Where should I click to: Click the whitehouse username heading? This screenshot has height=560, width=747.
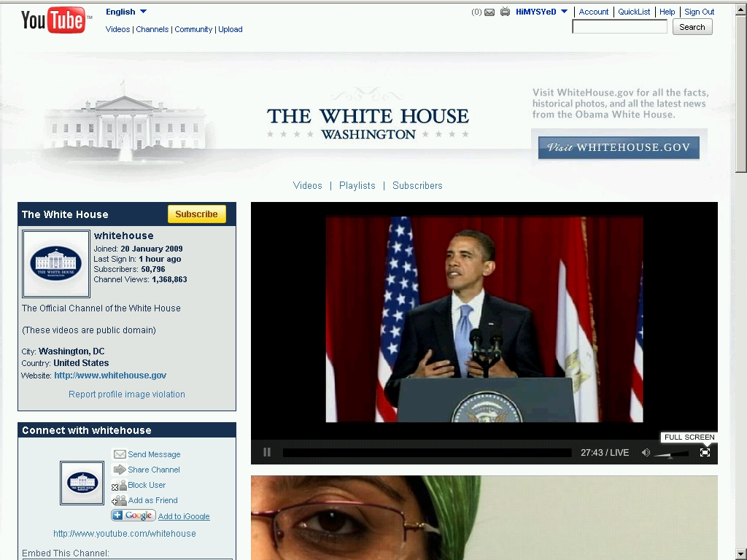(124, 236)
